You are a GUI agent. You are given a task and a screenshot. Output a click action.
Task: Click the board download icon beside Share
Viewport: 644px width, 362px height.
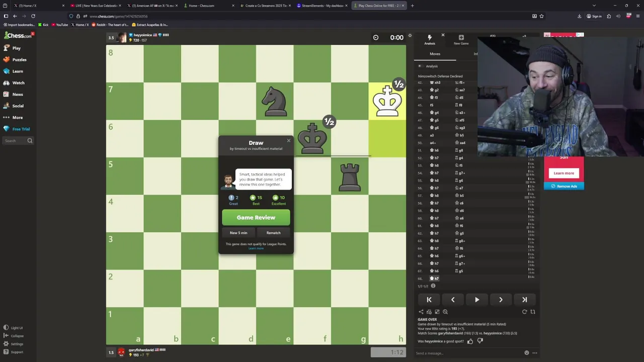tap(429, 312)
